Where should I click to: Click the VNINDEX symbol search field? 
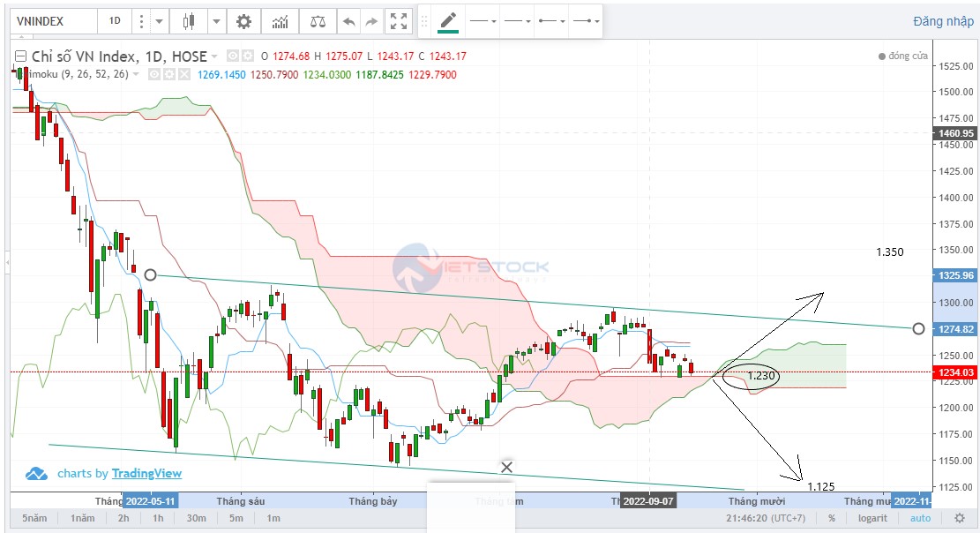(x=53, y=21)
